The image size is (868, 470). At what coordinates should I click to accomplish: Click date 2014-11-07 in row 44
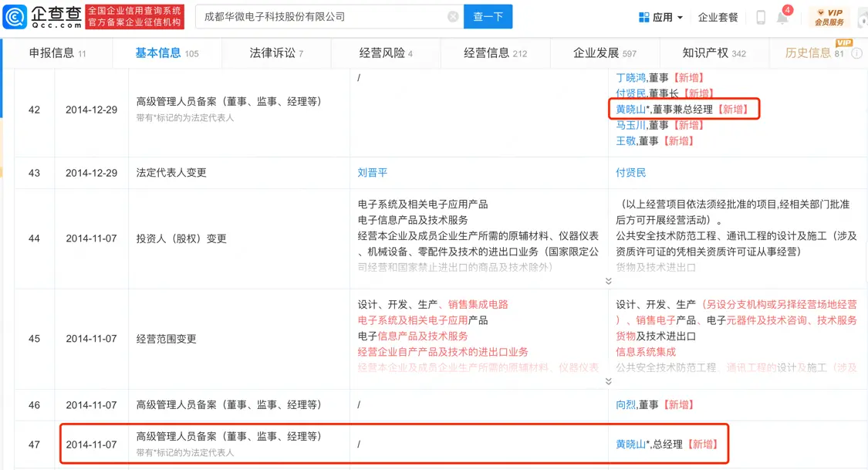91,238
